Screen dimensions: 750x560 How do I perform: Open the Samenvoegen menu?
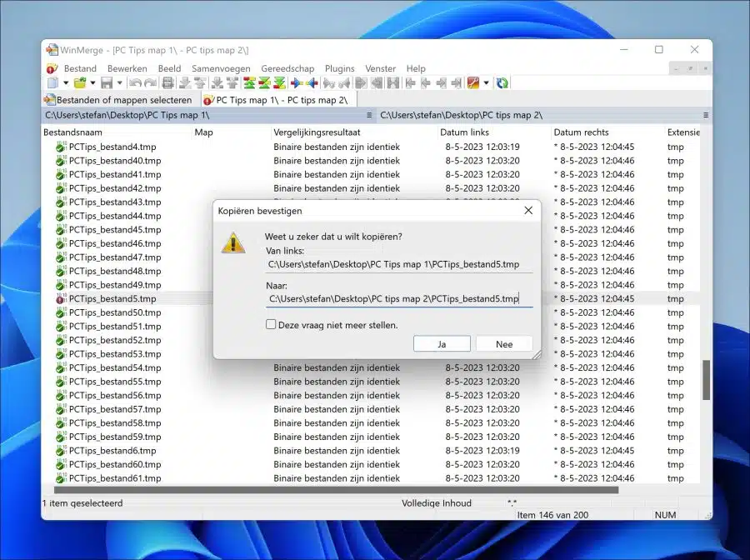click(x=221, y=68)
